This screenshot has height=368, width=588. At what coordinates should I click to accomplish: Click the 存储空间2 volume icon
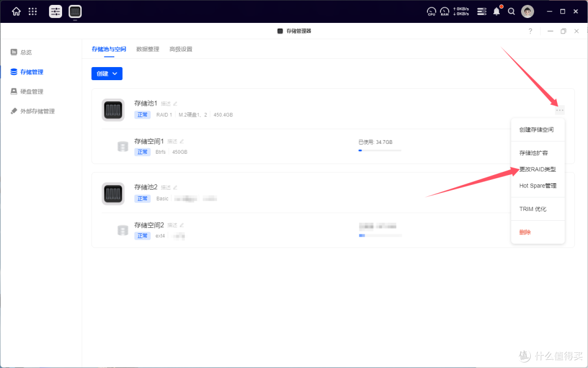click(122, 230)
